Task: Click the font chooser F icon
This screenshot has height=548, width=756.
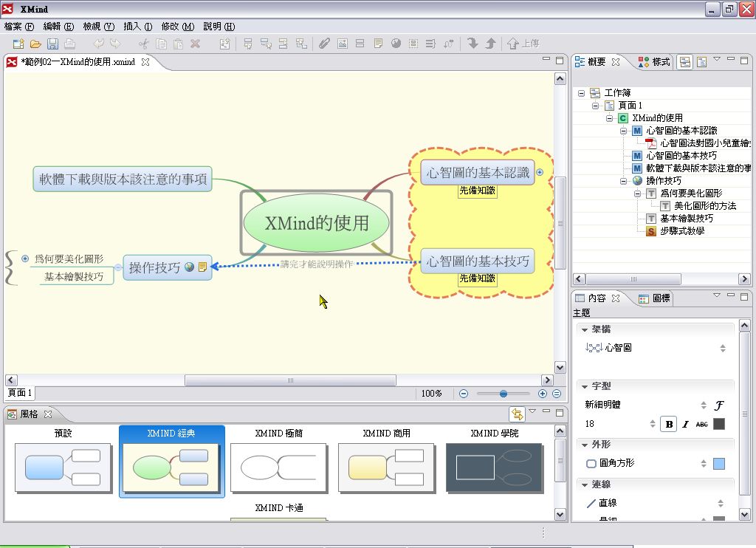Action: click(719, 405)
